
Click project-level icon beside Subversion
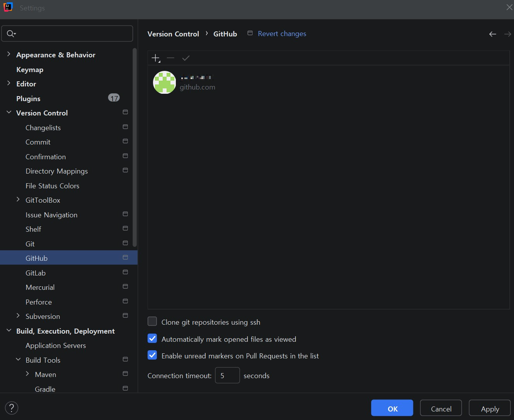125,315
